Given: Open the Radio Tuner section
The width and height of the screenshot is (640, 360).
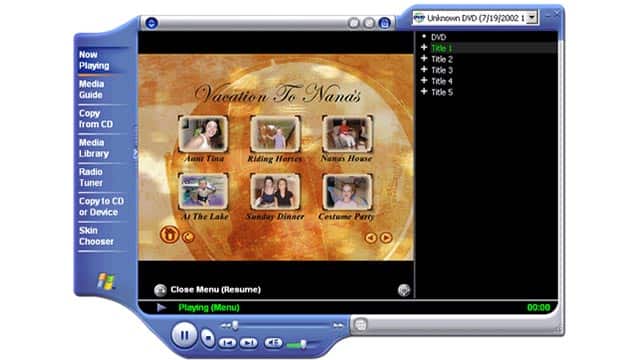Looking at the screenshot, I should coord(91,177).
